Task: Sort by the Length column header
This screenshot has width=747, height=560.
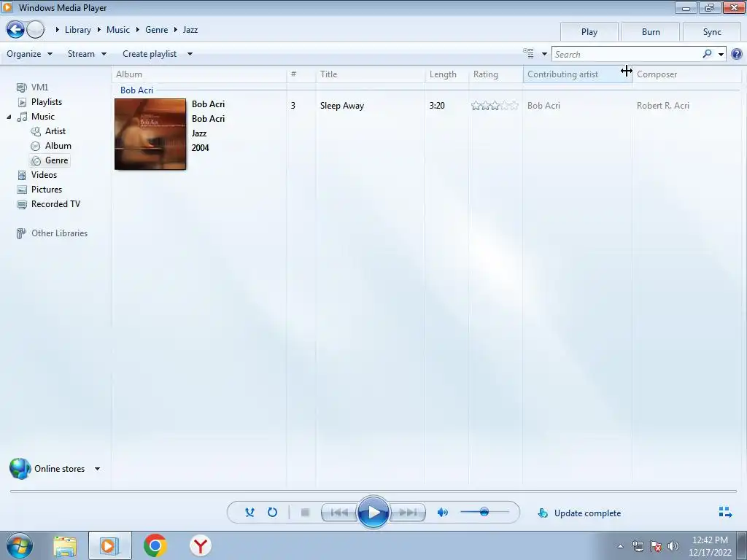Action: 447,74
